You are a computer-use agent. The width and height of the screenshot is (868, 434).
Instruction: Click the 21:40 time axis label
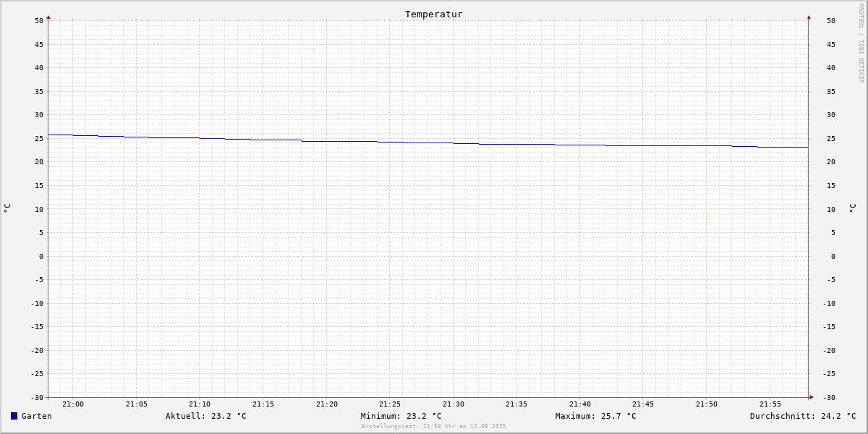click(580, 404)
